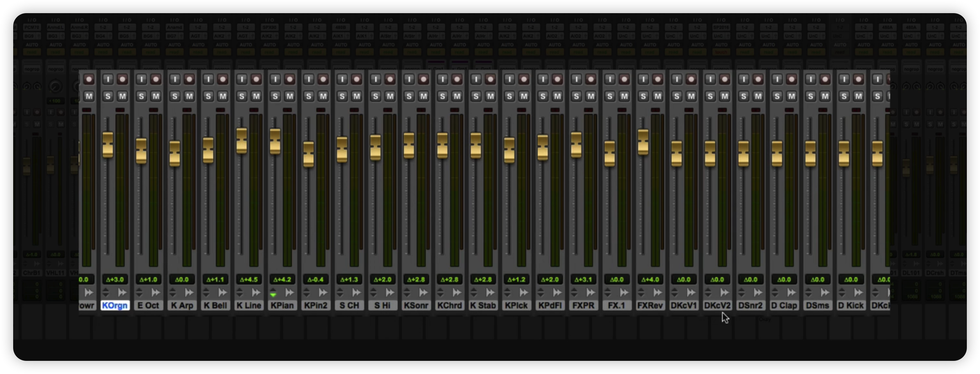Select the DSnr2 track name
The image size is (980, 374).
pyautogui.click(x=751, y=305)
